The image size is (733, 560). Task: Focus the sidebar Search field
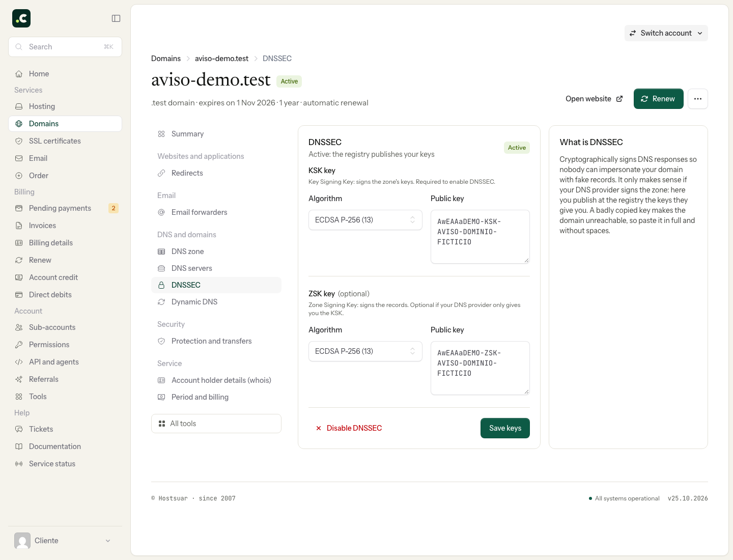(65, 47)
